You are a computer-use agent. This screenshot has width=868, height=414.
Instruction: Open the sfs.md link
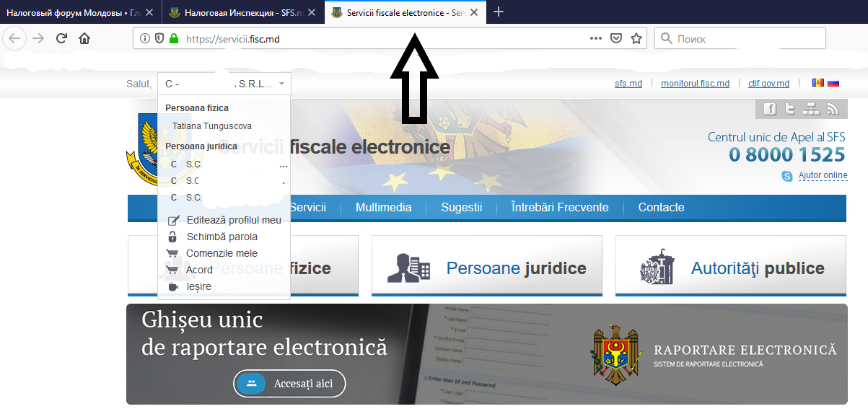pyautogui.click(x=628, y=84)
